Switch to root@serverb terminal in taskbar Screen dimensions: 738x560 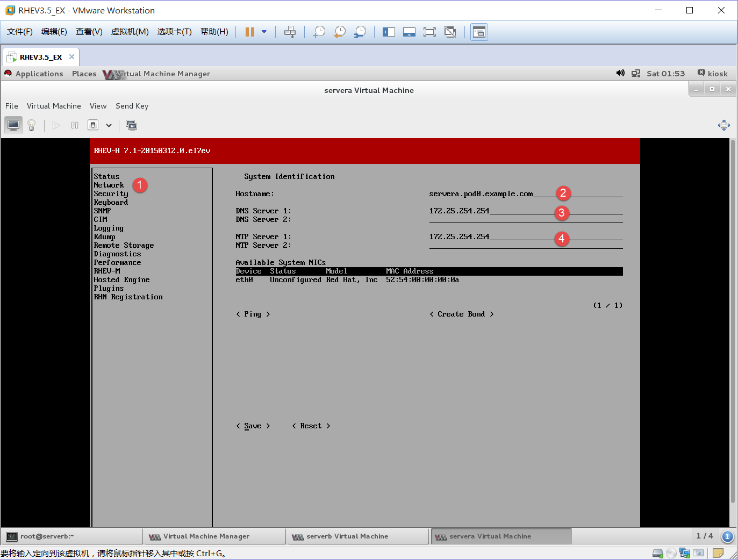(71, 536)
